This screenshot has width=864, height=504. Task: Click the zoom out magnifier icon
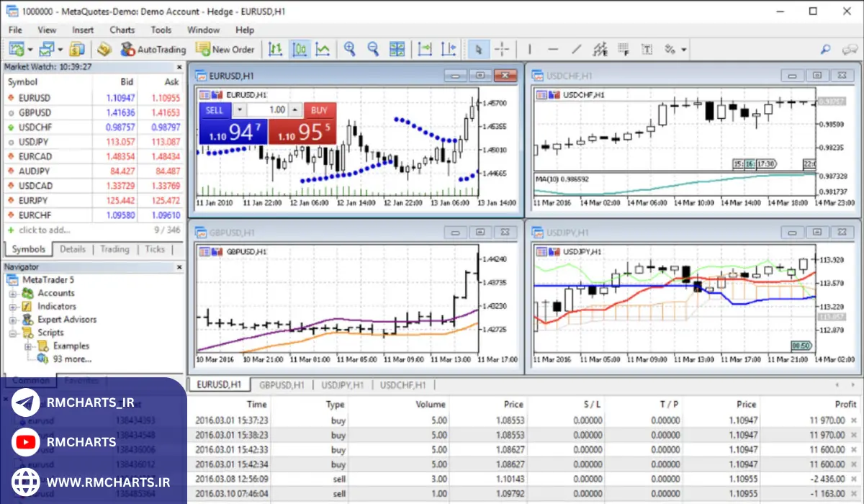(x=373, y=50)
